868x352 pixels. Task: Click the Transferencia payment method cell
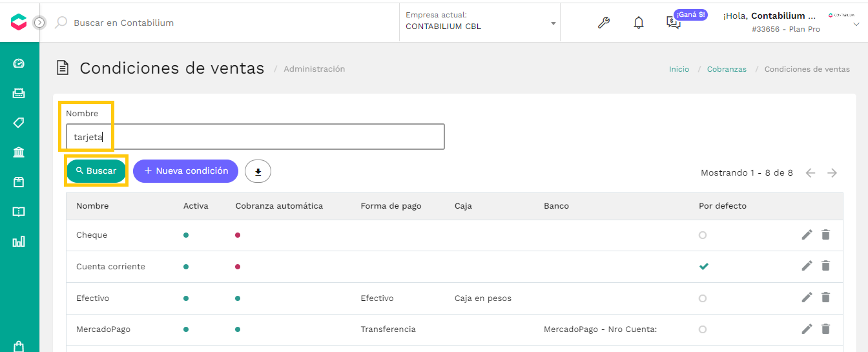point(388,329)
